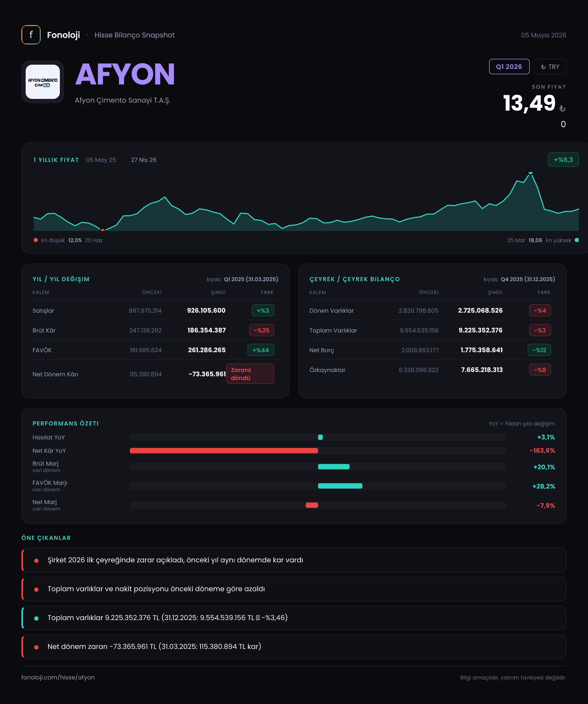
Task: Click the Dönen Varlıklar -%4 badge
Action: pyautogui.click(x=540, y=310)
